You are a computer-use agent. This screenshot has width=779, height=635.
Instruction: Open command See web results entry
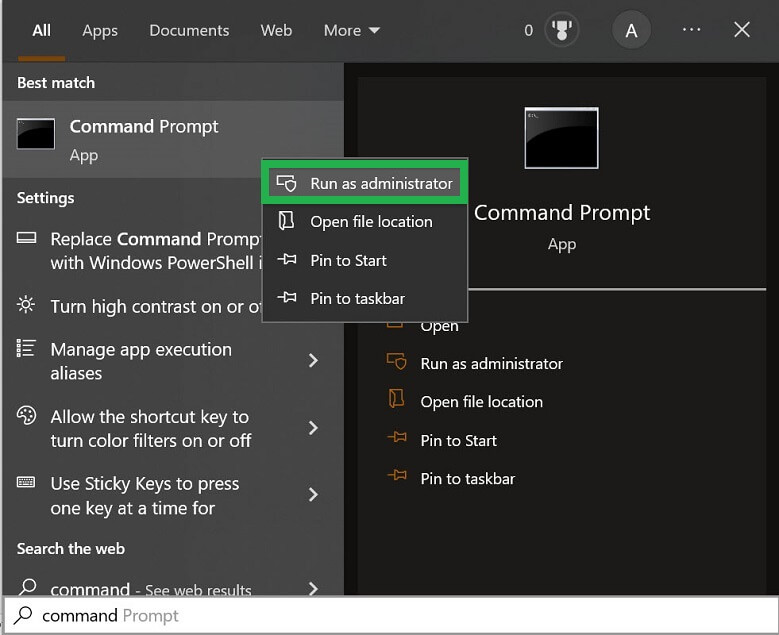(172, 588)
